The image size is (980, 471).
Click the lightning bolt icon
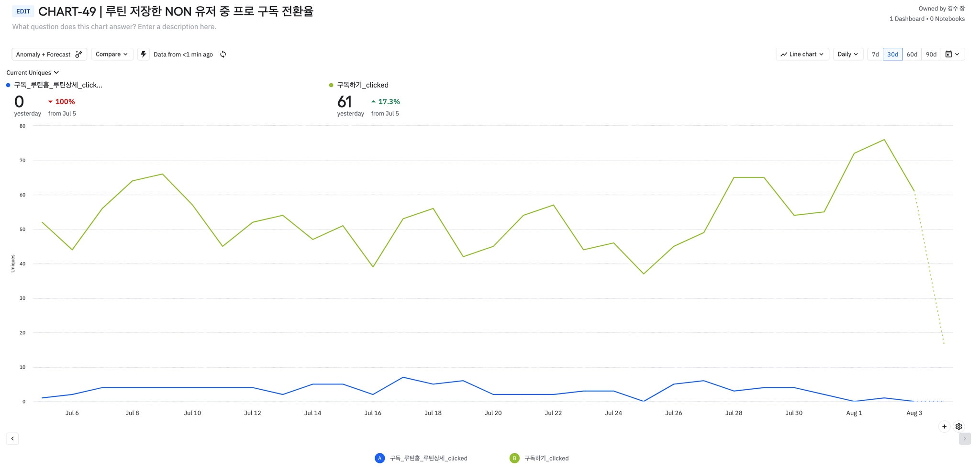pos(144,54)
